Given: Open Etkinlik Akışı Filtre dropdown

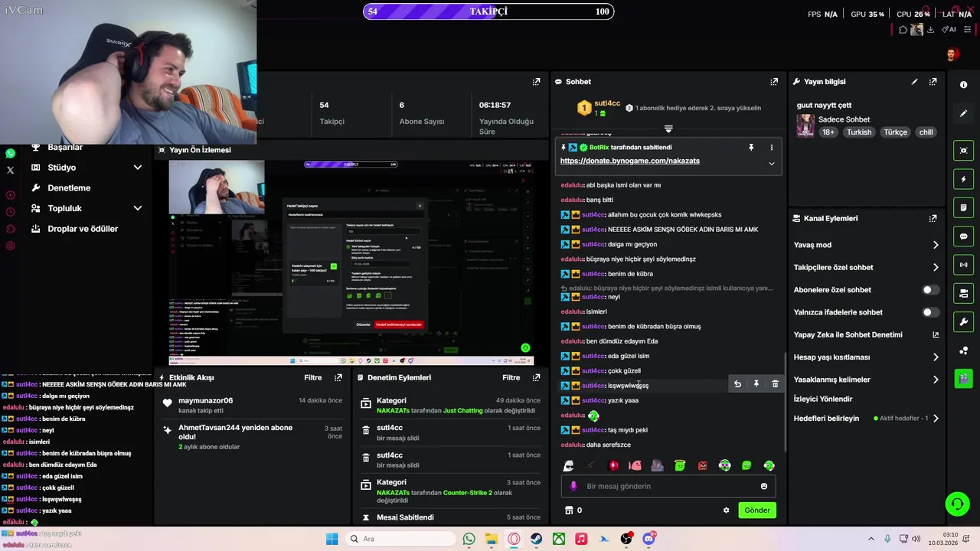Looking at the screenshot, I should [x=312, y=377].
